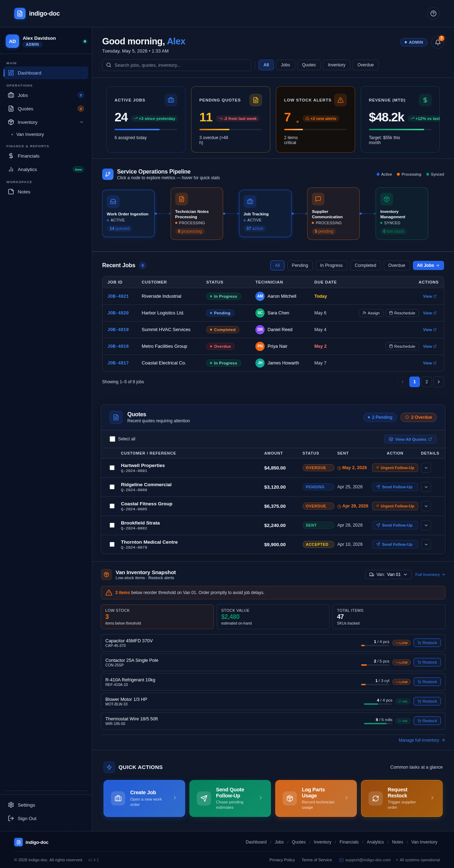Click the Van Inventory Snapshot box icon
The width and height of the screenshot is (454, 868).
(x=106, y=575)
